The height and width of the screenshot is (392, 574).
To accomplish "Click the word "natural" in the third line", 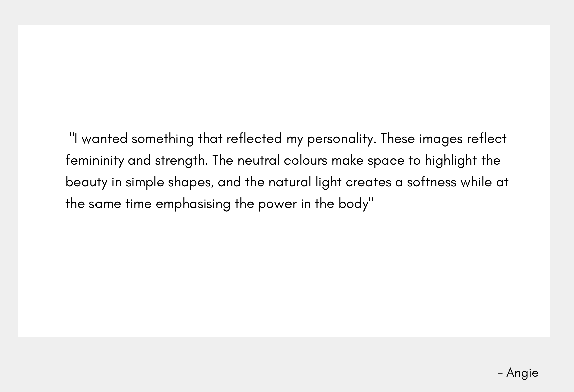I will coord(290,182).
